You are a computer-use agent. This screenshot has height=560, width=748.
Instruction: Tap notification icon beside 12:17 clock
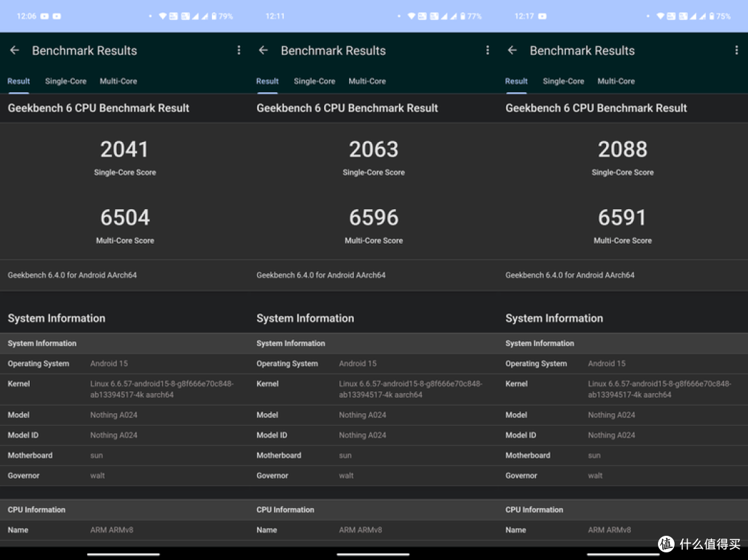542,16
